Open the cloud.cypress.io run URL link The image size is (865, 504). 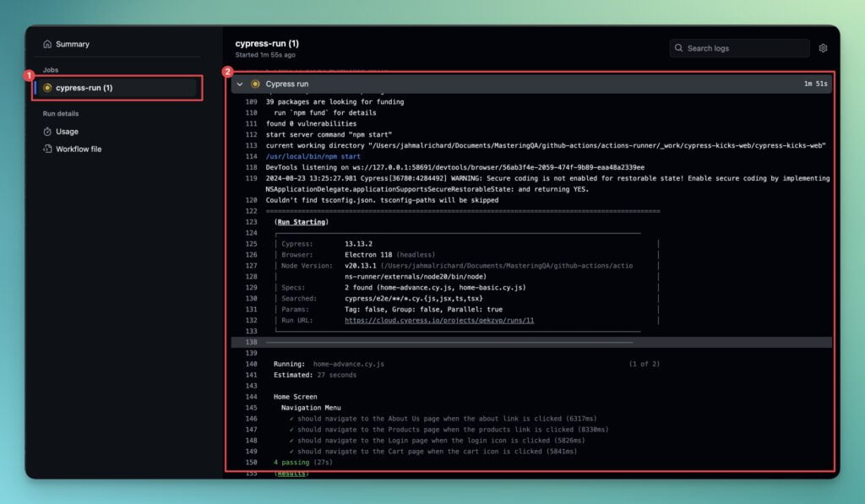tap(439, 320)
